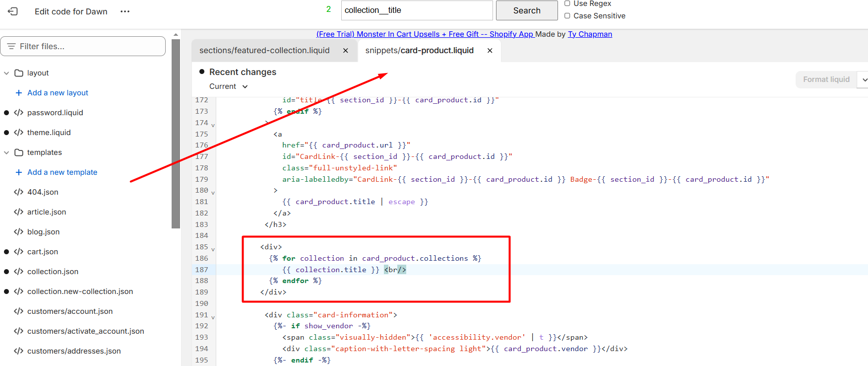This screenshot has width=868, height=366.
Task: Click the plus icon for new layout
Action: (x=19, y=93)
